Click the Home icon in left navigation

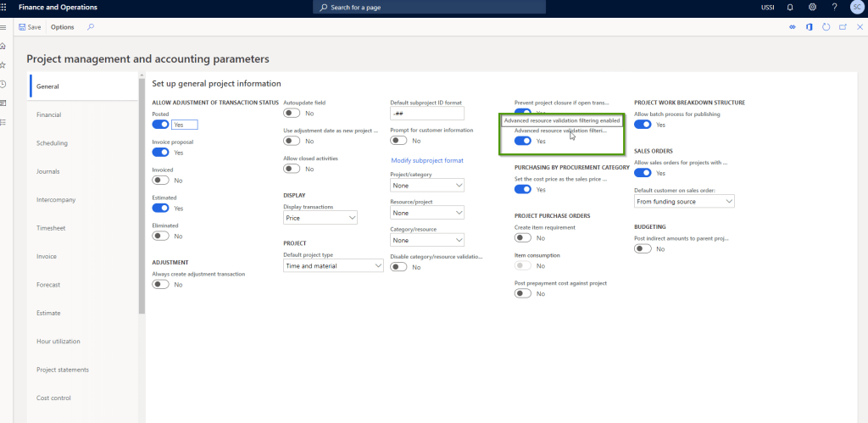(x=4, y=46)
